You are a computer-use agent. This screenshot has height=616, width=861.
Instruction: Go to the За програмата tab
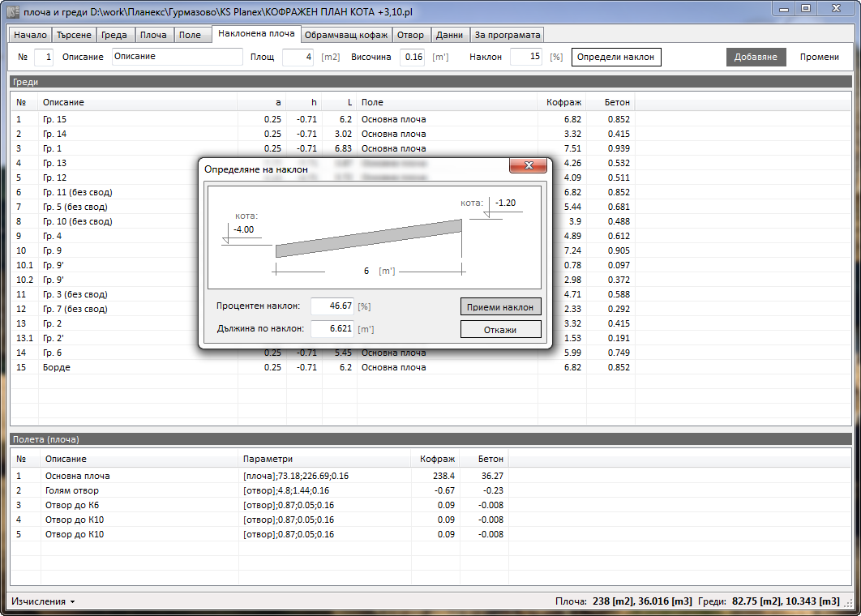[x=507, y=36]
